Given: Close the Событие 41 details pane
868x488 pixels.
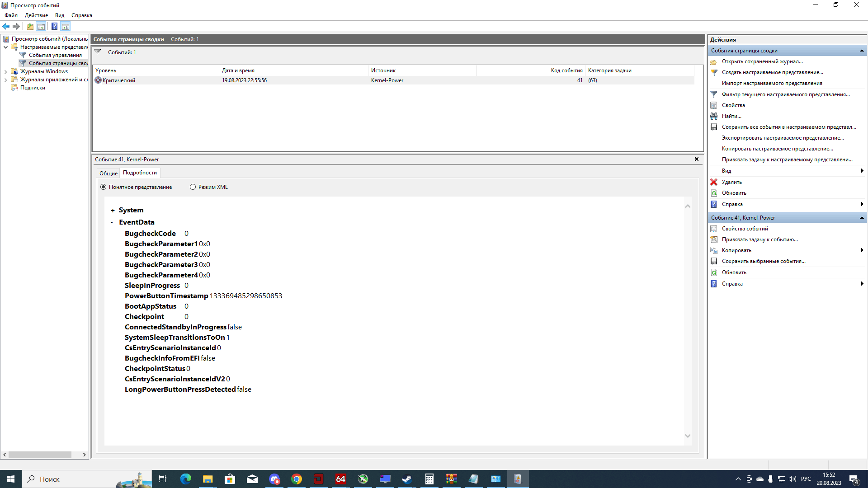Looking at the screenshot, I should [x=697, y=159].
